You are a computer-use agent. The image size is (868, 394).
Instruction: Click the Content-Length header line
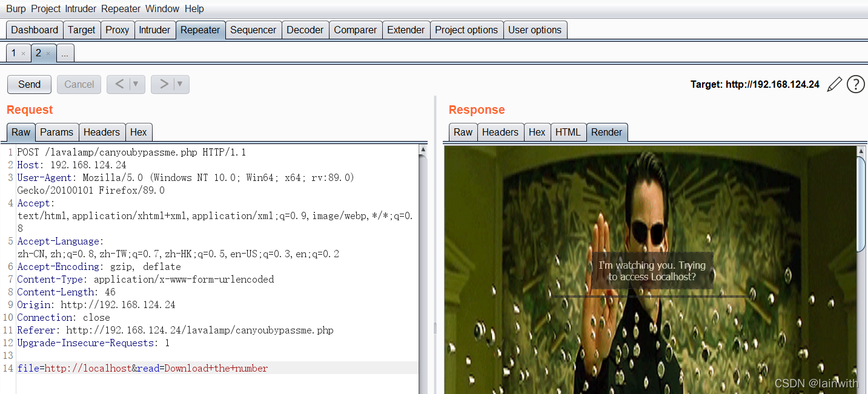click(x=66, y=292)
